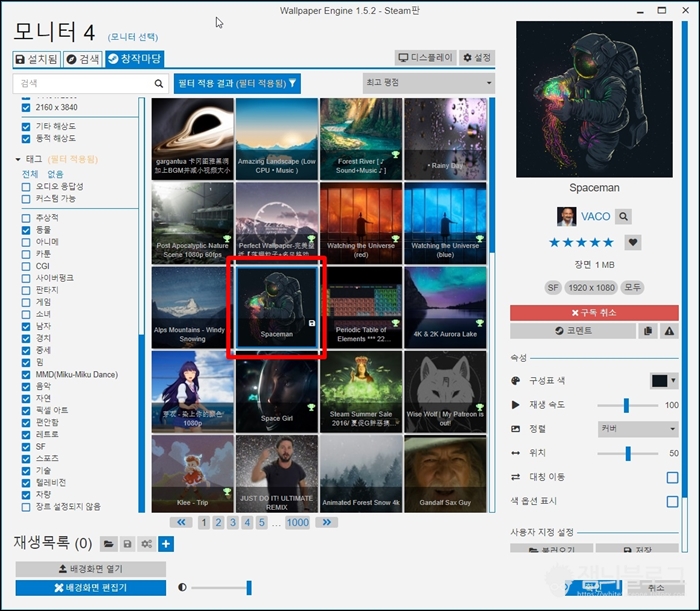Click the 위치 slider
Image resolution: width=700 pixels, height=611 pixels.
coord(627,453)
